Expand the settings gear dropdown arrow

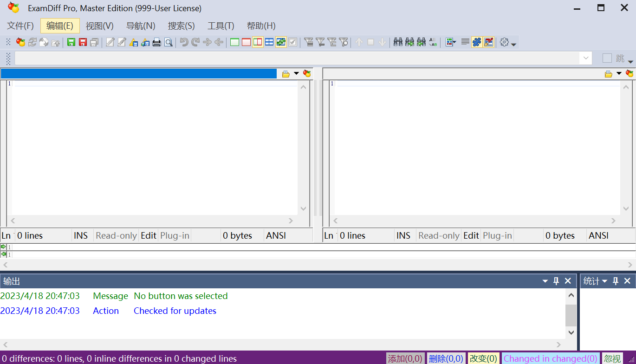coord(513,44)
